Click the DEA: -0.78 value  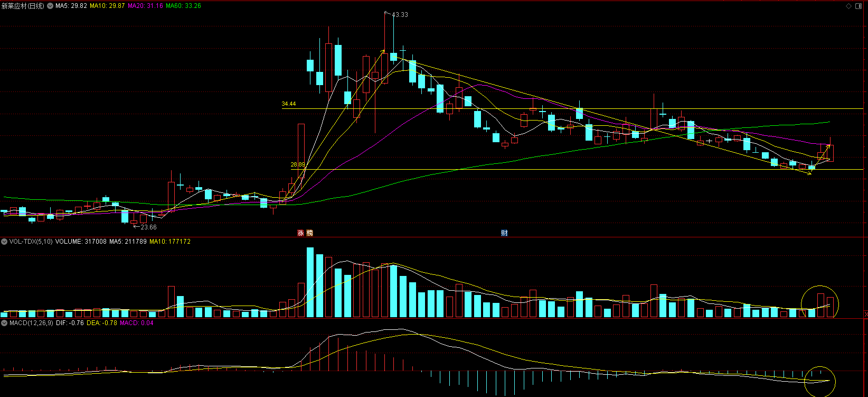102,323
